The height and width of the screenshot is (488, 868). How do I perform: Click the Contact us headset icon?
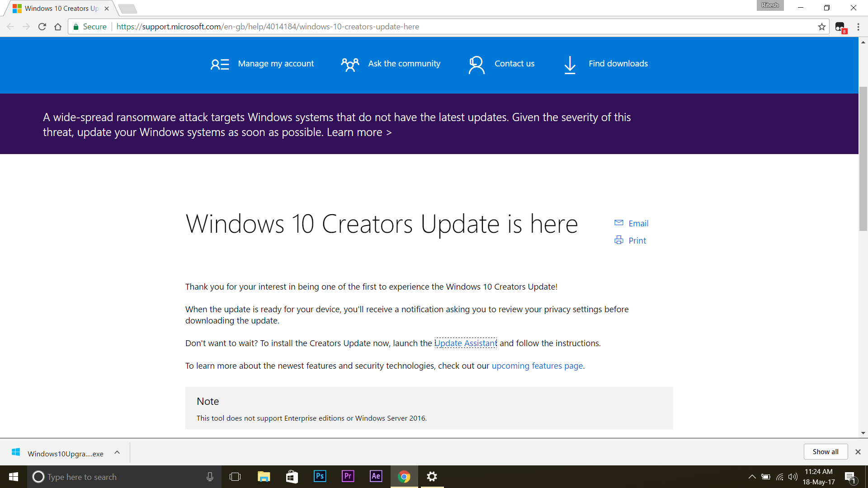point(476,65)
